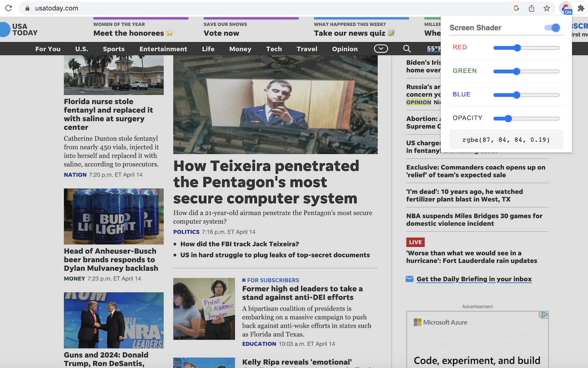Click the lock icon beside usatoday.com
This screenshot has width=588, height=368.
pos(27,8)
